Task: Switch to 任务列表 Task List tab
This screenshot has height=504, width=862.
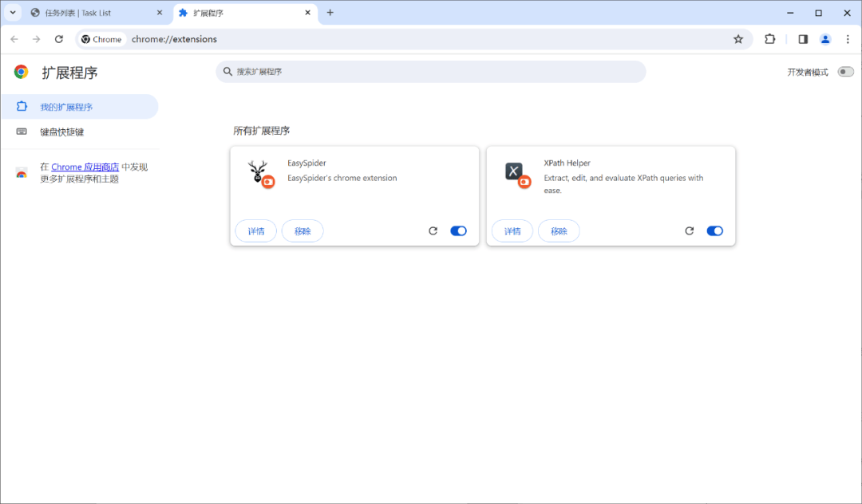Action: pyautogui.click(x=97, y=13)
